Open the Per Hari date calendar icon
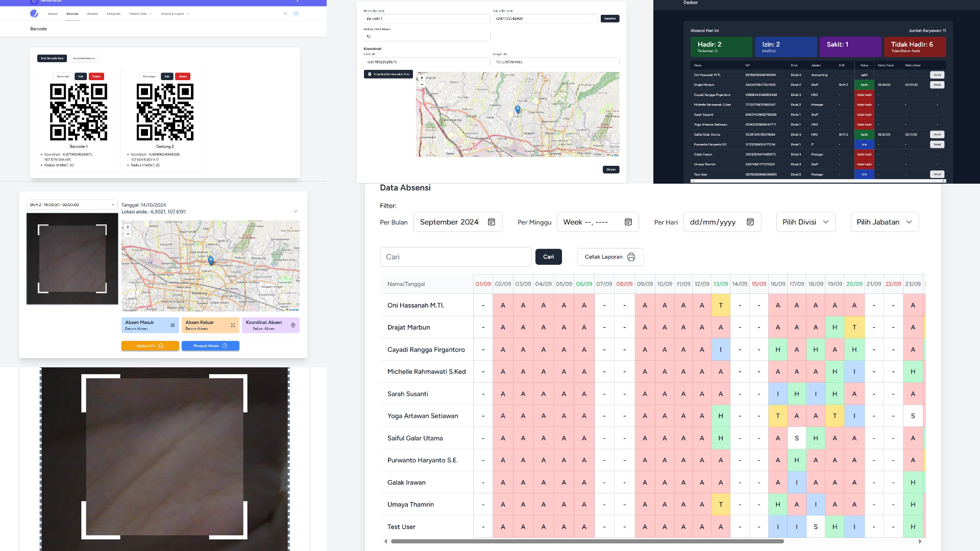 coord(750,222)
